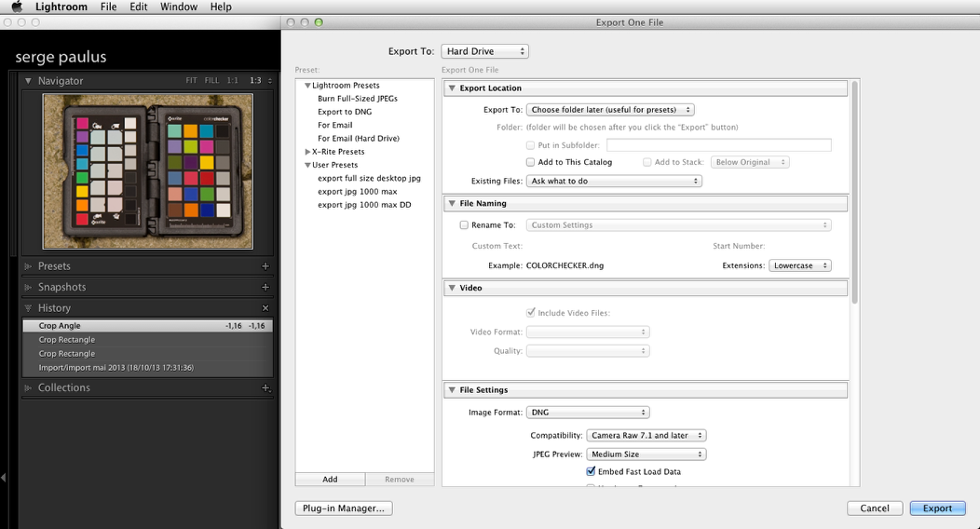Open the Edit menu
The width and height of the screenshot is (980, 529).
(x=138, y=7)
